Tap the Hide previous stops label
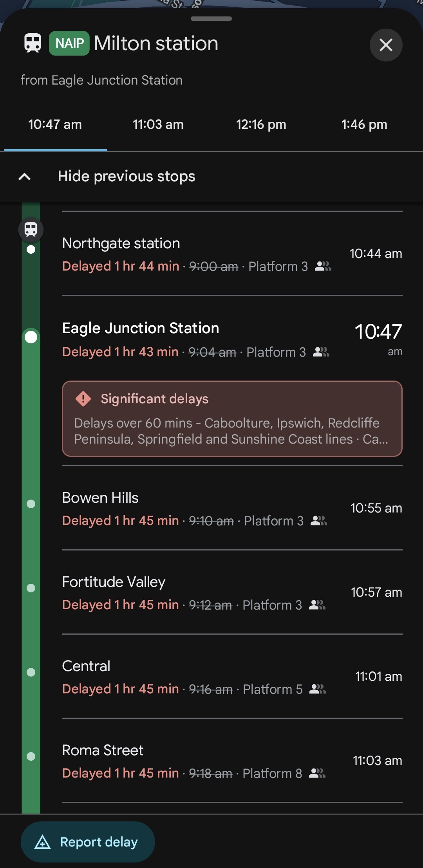The width and height of the screenshot is (423, 868). click(x=127, y=177)
